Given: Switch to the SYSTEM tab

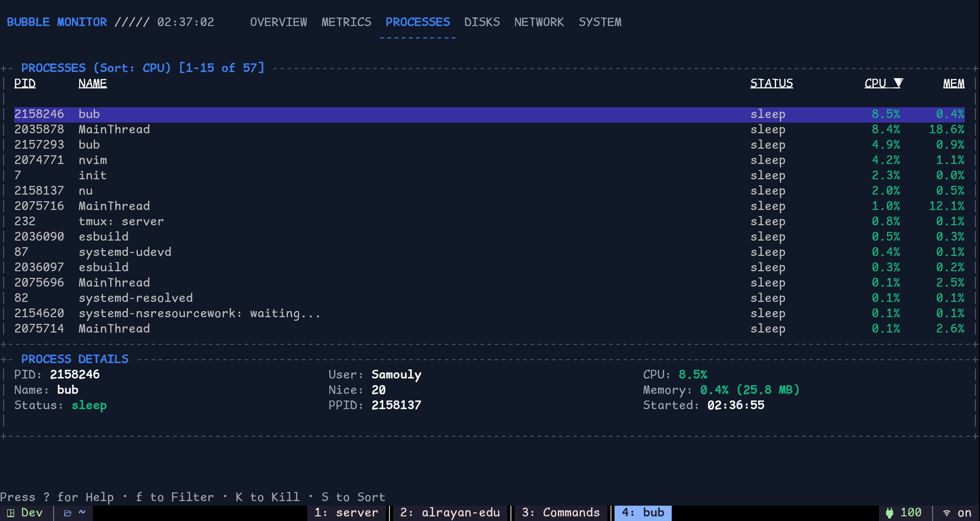Looking at the screenshot, I should point(600,22).
